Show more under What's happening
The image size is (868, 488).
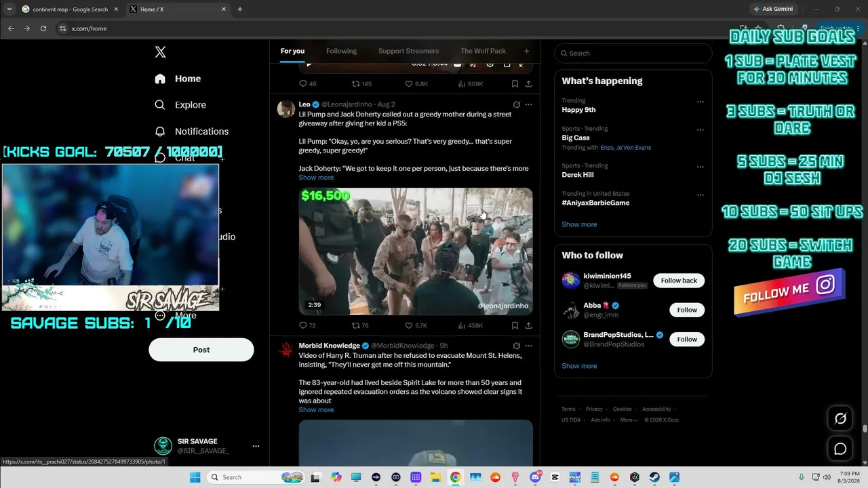point(579,224)
